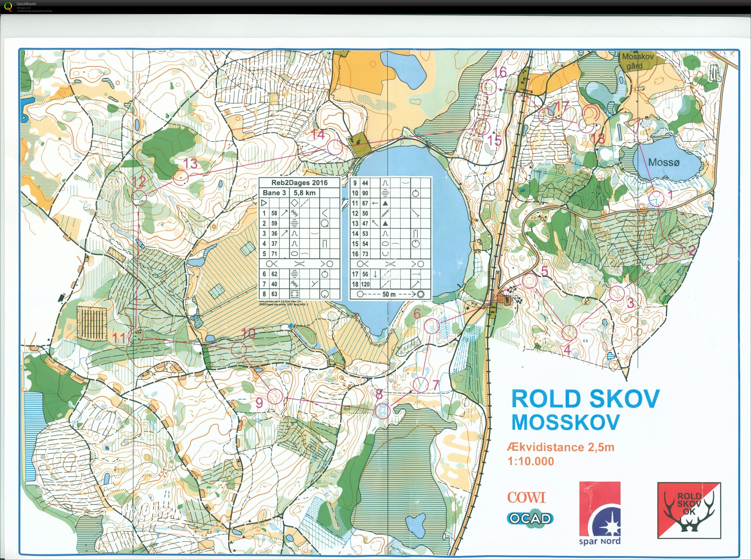The image size is (751, 560).
Task: Click the Rold Skov OK antler logo
Action: click(689, 511)
